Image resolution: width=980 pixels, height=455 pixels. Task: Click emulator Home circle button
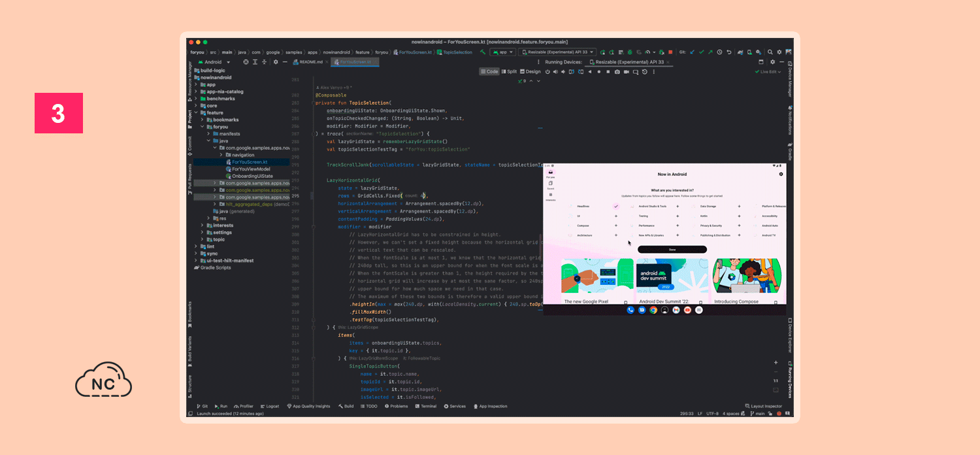coord(599,72)
